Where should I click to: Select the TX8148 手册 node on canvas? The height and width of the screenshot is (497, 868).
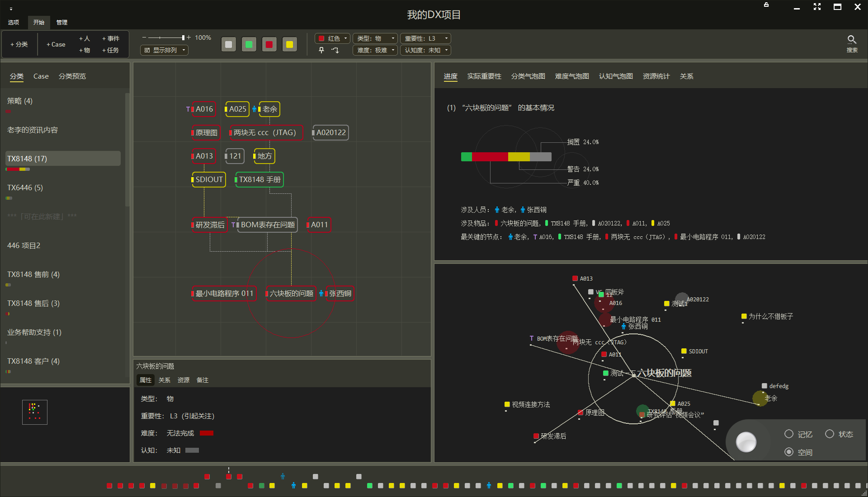259,179
